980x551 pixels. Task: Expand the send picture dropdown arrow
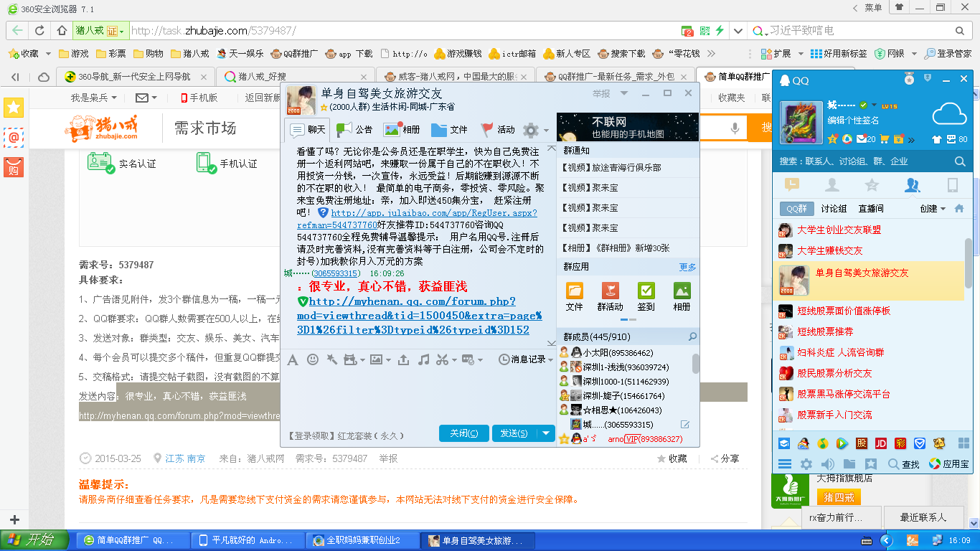pos(389,359)
